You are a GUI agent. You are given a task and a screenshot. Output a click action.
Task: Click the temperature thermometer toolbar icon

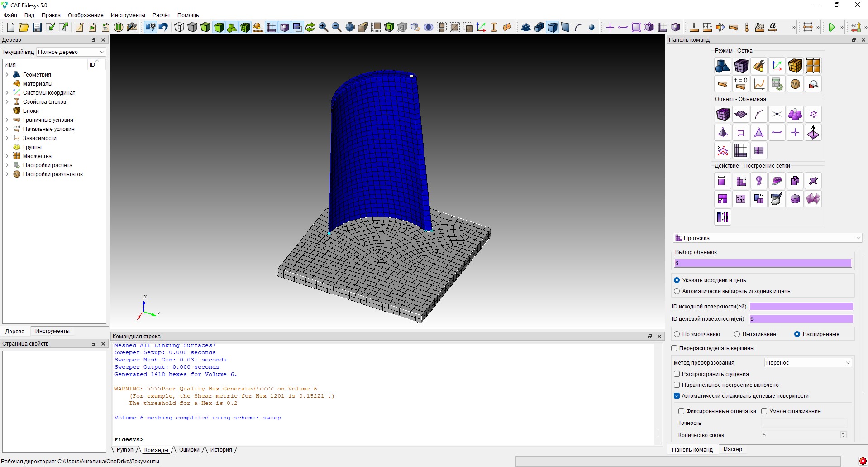pos(747,27)
